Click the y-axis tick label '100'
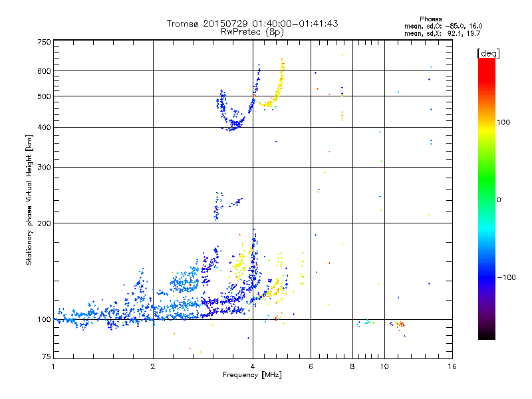Viewport: 532px width, 399px height. point(45,319)
